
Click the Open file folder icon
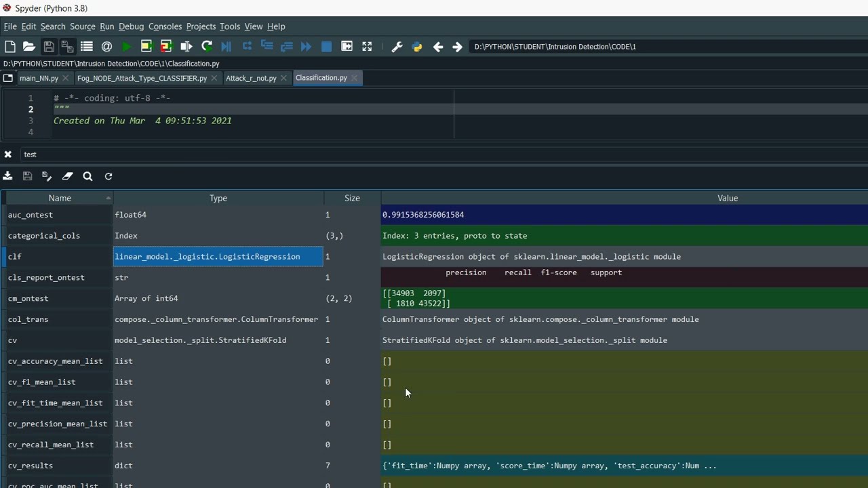point(29,47)
